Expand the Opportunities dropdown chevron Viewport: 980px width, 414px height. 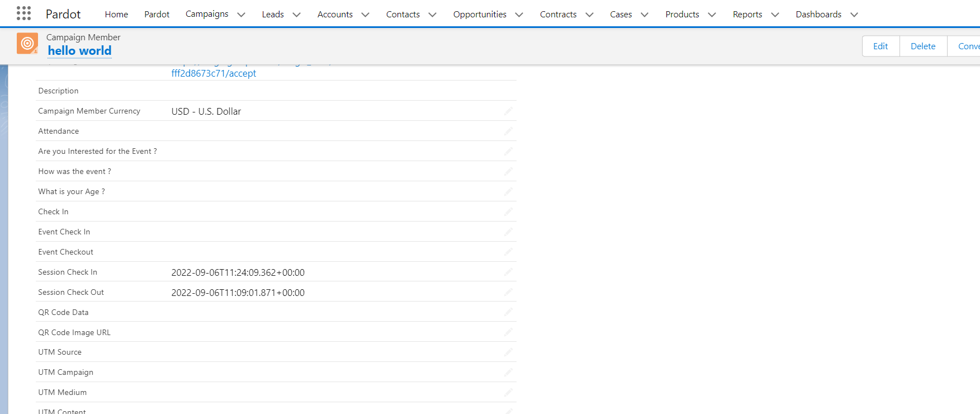[519, 15]
